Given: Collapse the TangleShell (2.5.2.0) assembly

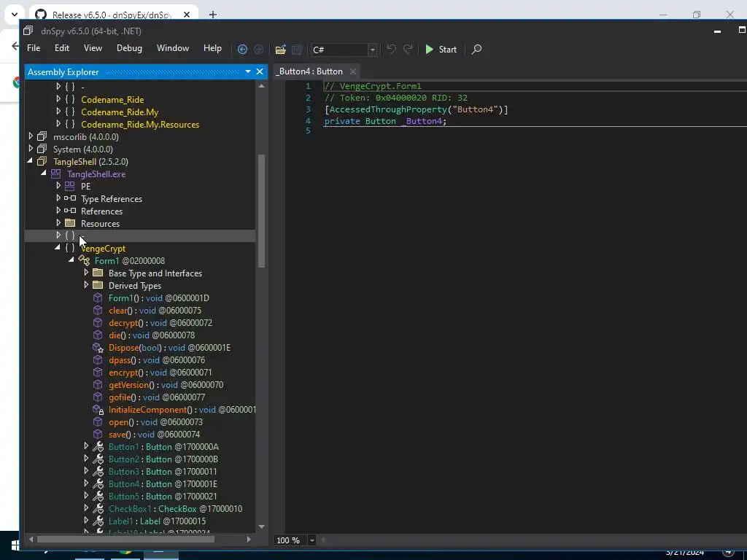Looking at the screenshot, I should (x=30, y=161).
